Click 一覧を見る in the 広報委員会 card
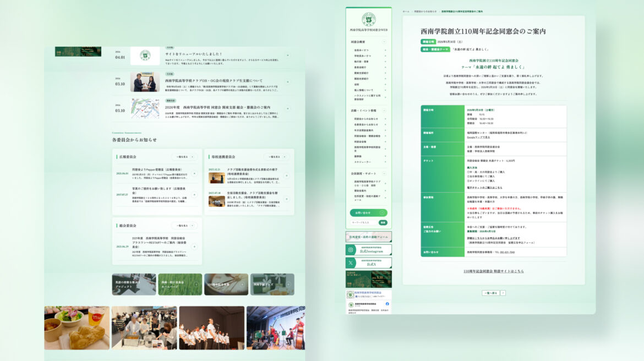The height and width of the screenshot is (361, 644). [x=184, y=157]
